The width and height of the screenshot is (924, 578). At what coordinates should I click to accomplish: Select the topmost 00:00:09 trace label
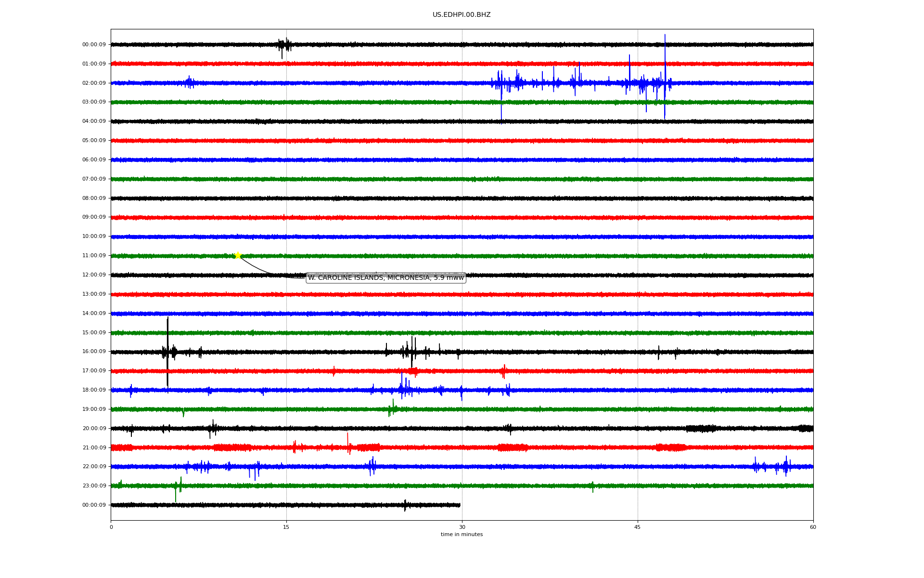click(x=94, y=45)
